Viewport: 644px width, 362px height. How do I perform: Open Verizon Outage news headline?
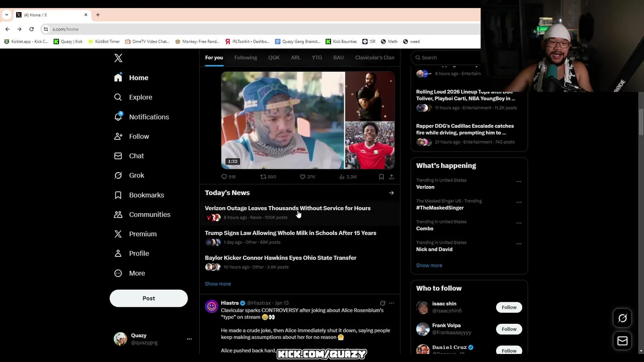pyautogui.click(x=288, y=208)
